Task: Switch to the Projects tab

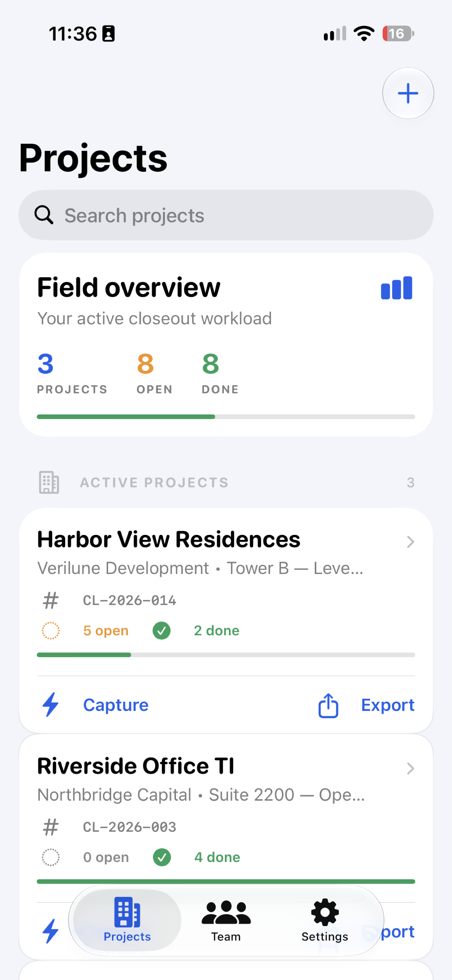Action: coord(127,920)
